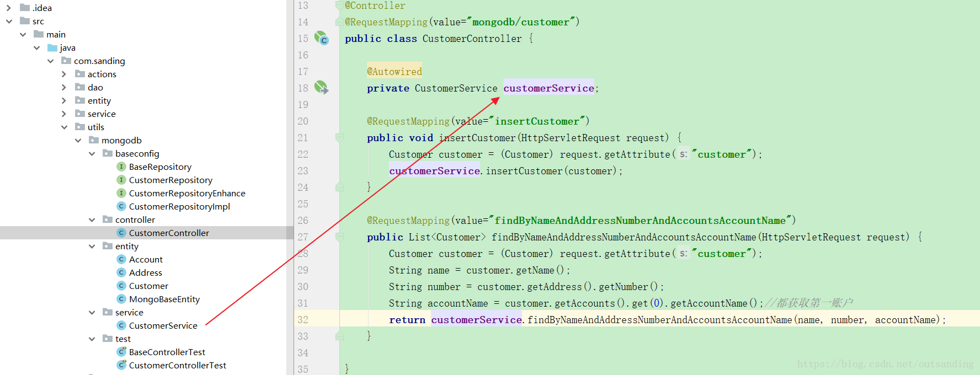
Task: Click the .idea folder icon
Action: coord(25,8)
